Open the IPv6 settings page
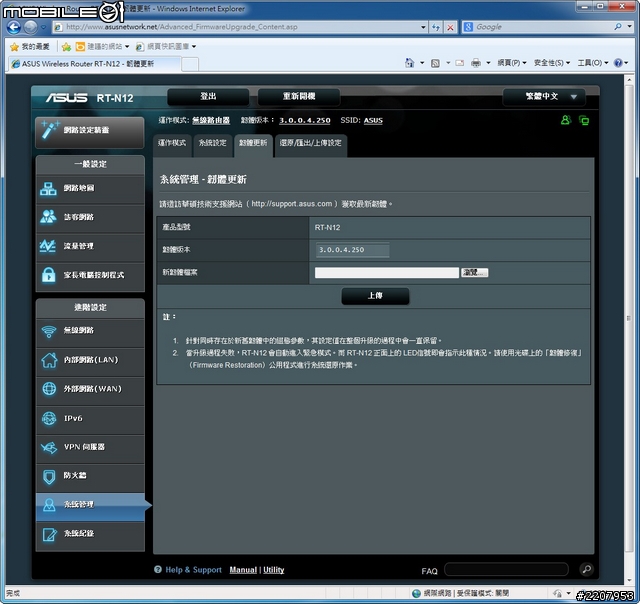 pyautogui.click(x=90, y=419)
